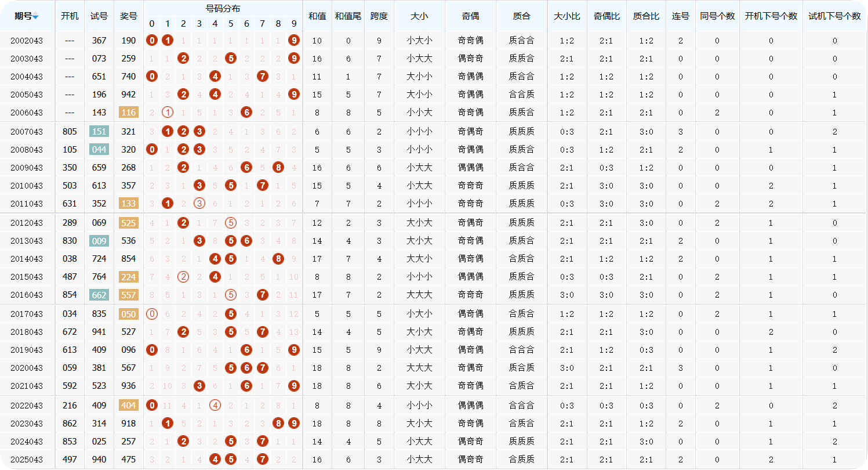Click red ball 4 in row 2025043
This screenshot has height=470, width=868.
(x=215, y=460)
